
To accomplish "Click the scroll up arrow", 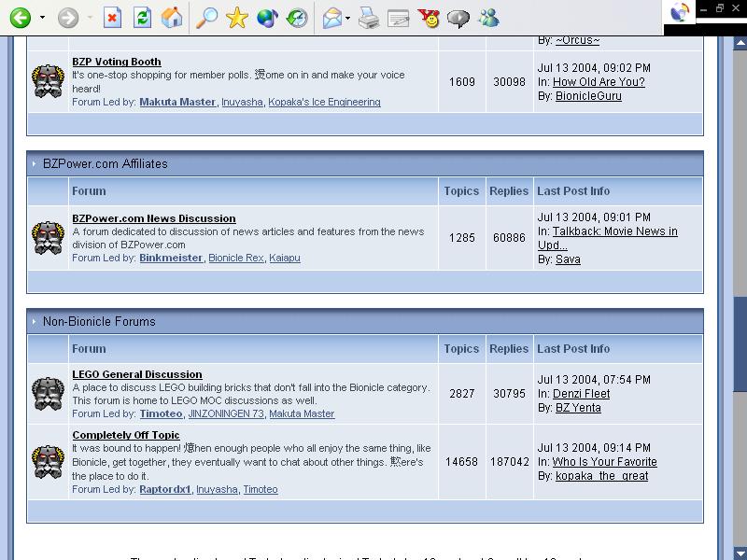I will click(740, 42).
